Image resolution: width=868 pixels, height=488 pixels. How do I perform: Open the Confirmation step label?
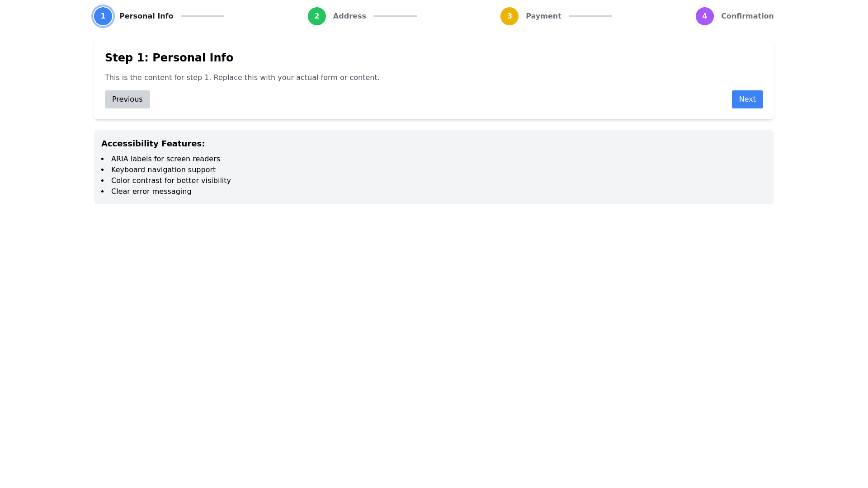747,16
